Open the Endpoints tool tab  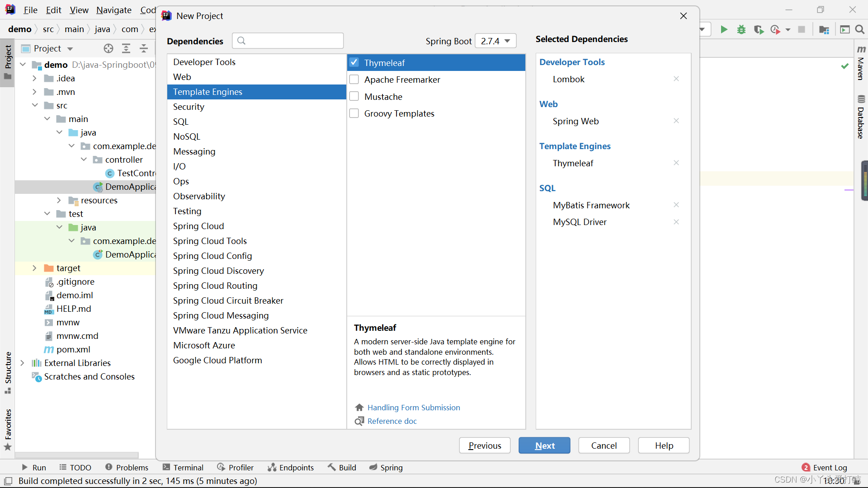tap(291, 468)
